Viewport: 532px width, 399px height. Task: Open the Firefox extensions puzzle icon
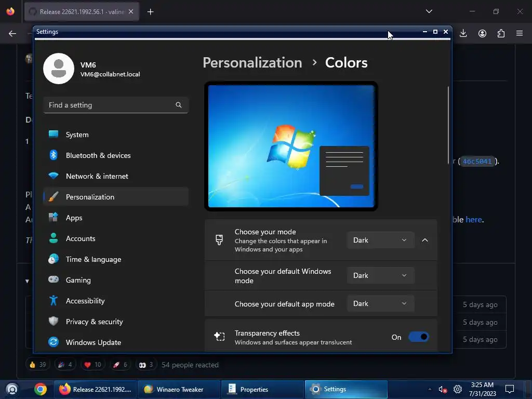[501, 33]
